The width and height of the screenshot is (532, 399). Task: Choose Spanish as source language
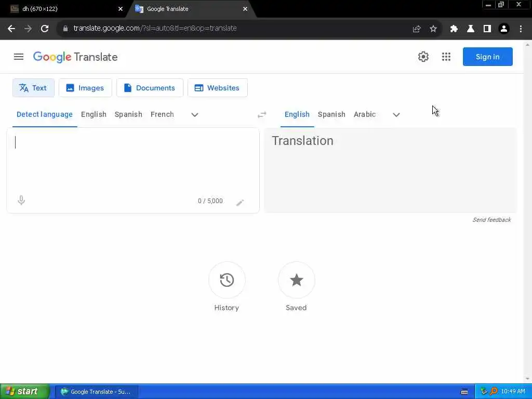coord(128,114)
